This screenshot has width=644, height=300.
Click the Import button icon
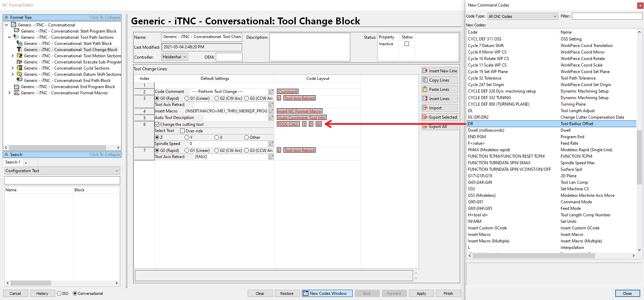point(425,108)
